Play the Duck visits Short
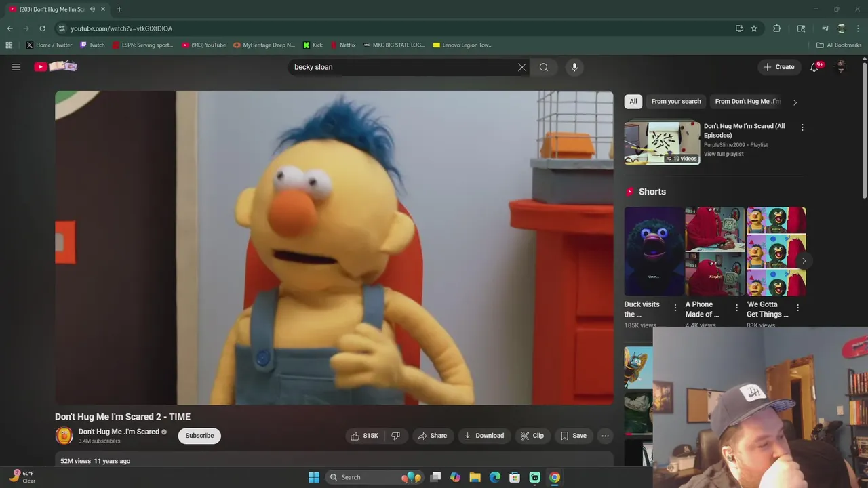This screenshot has height=488, width=868. pyautogui.click(x=654, y=251)
